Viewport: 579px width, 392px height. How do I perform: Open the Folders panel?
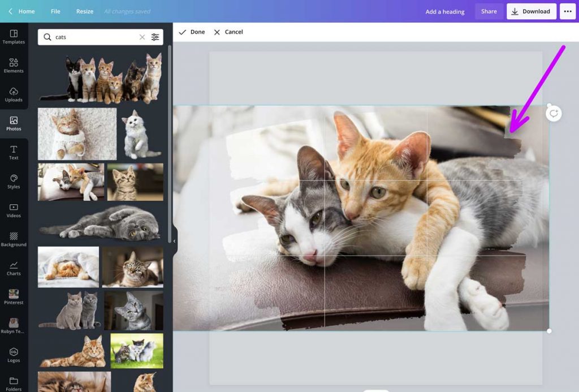click(x=14, y=384)
